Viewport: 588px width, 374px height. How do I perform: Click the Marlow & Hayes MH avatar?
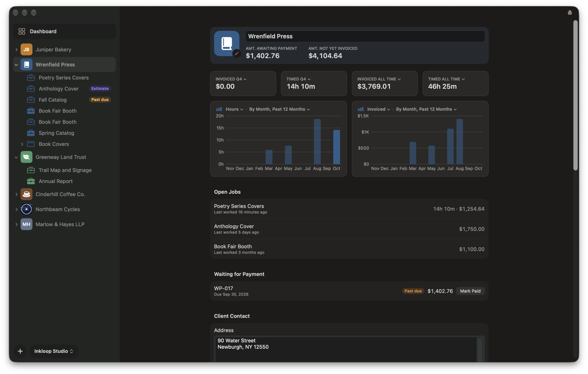click(26, 224)
